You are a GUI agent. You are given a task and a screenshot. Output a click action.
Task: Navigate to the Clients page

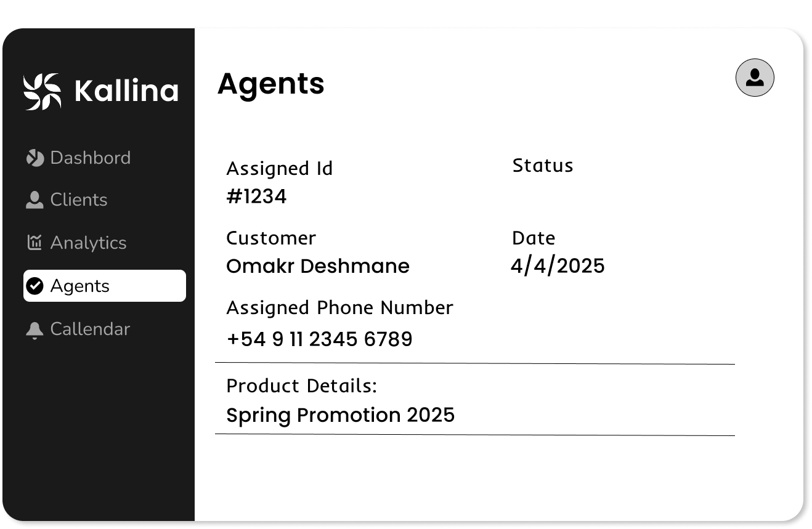click(79, 200)
